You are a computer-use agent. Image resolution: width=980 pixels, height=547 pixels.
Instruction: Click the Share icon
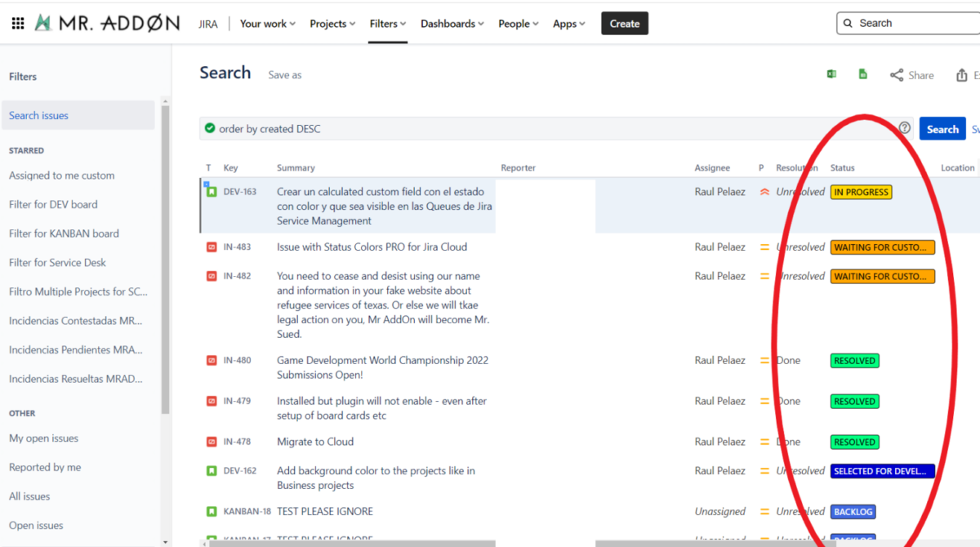pyautogui.click(x=896, y=74)
